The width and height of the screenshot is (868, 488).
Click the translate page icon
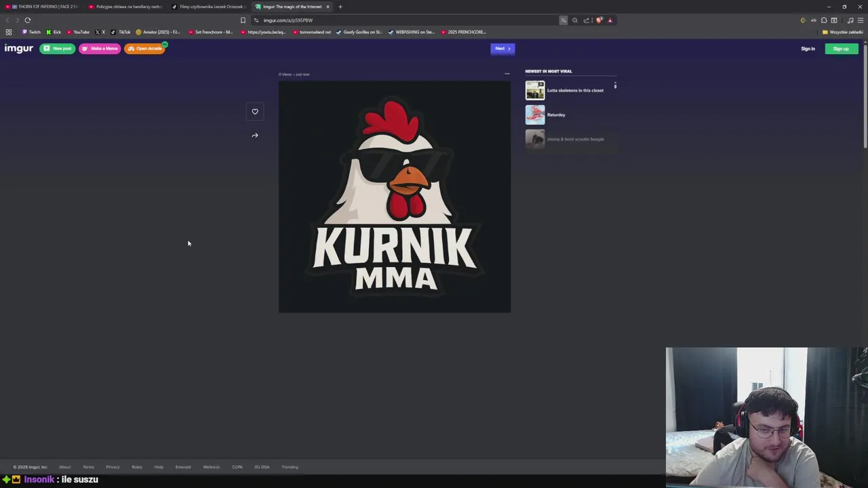click(x=564, y=20)
